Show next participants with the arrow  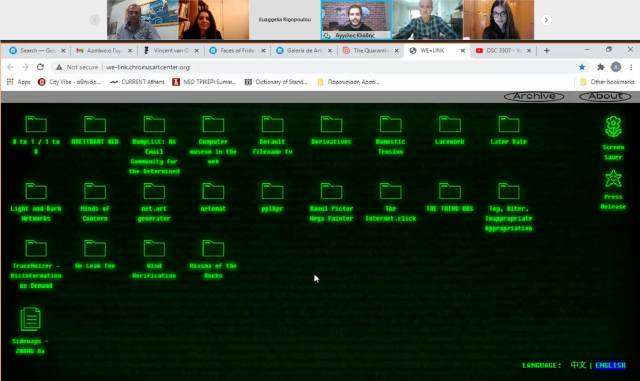tap(546, 20)
